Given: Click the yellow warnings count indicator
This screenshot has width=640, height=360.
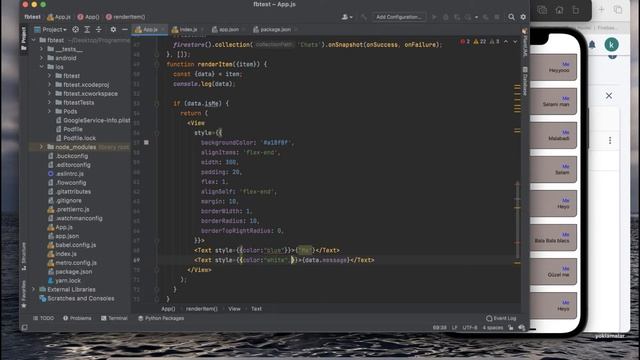Looking at the screenshot, I should pyautogui.click(x=480, y=42).
